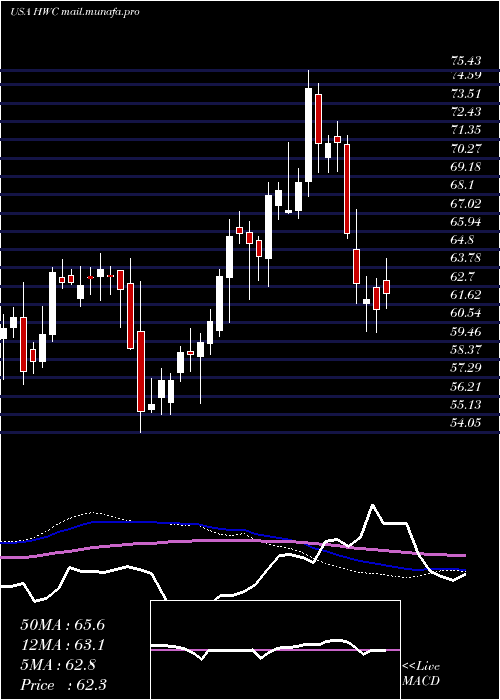Screen dimensions: 500x700
Task: Click the 70.27 price axis label
Action: pos(466,148)
